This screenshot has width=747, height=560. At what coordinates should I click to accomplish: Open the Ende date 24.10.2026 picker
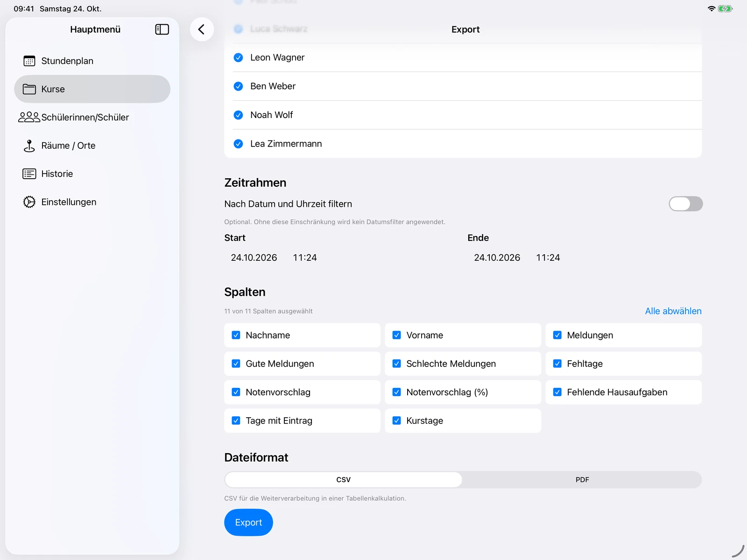click(497, 258)
